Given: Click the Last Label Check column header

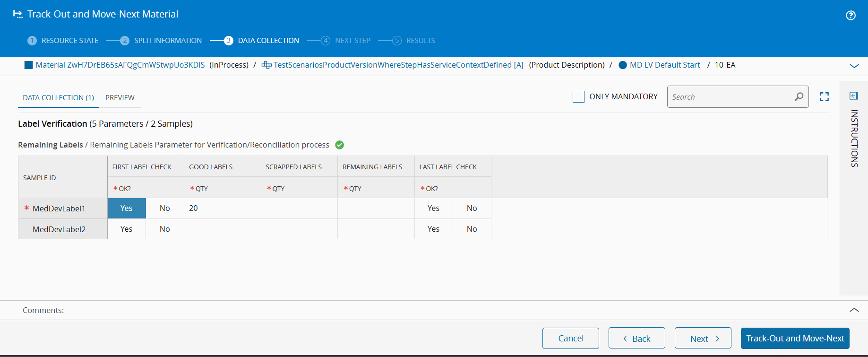Looking at the screenshot, I should click(x=453, y=167).
